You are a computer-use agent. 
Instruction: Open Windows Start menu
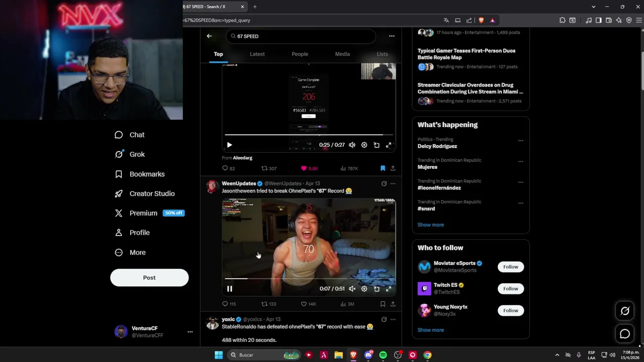coord(218,355)
